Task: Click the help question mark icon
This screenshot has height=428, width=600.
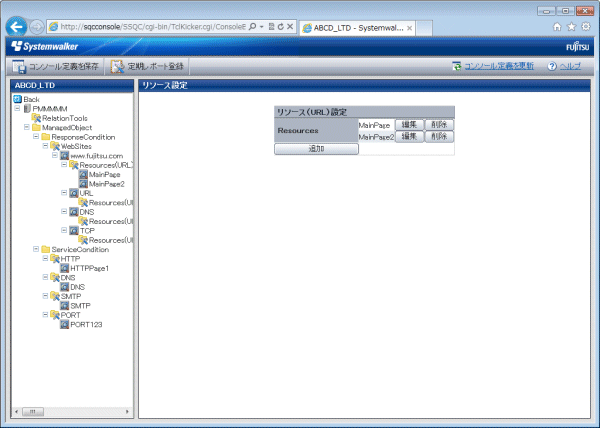Action: [552, 66]
